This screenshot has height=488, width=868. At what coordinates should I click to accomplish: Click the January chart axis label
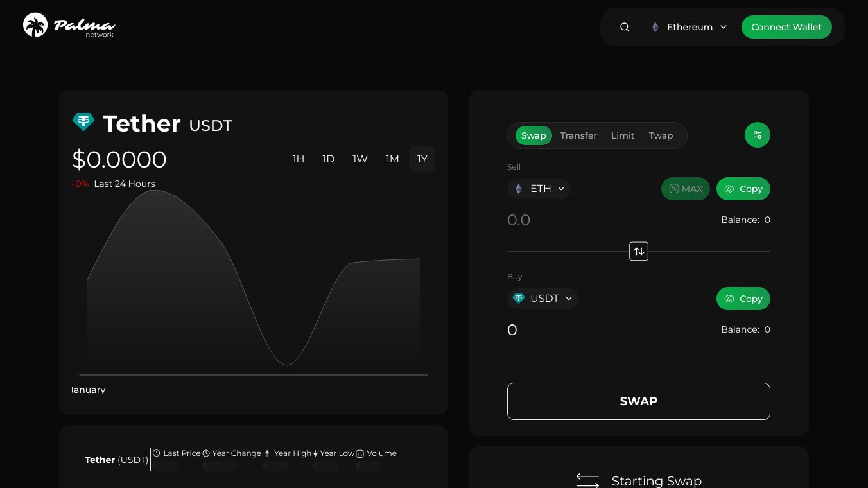click(89, 390)
